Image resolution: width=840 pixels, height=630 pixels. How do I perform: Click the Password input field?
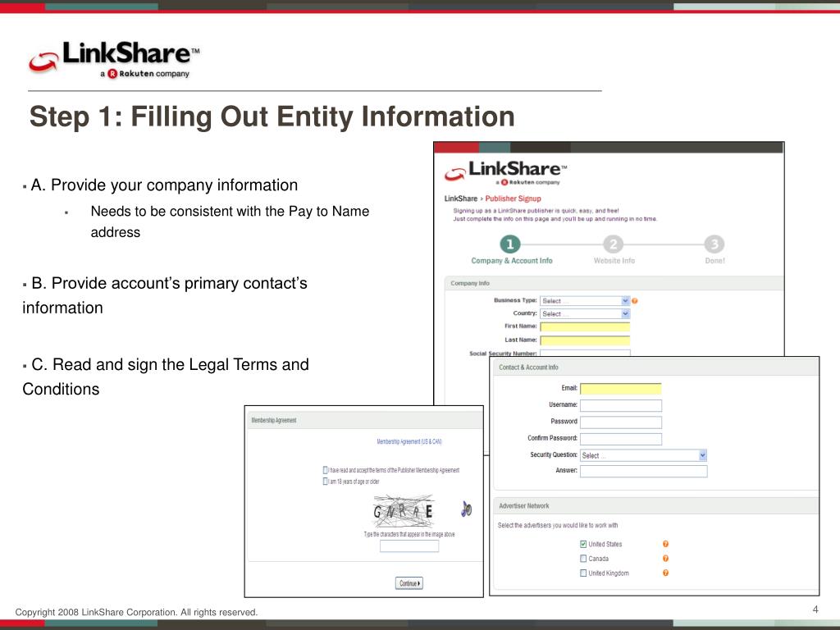[621, 422]
